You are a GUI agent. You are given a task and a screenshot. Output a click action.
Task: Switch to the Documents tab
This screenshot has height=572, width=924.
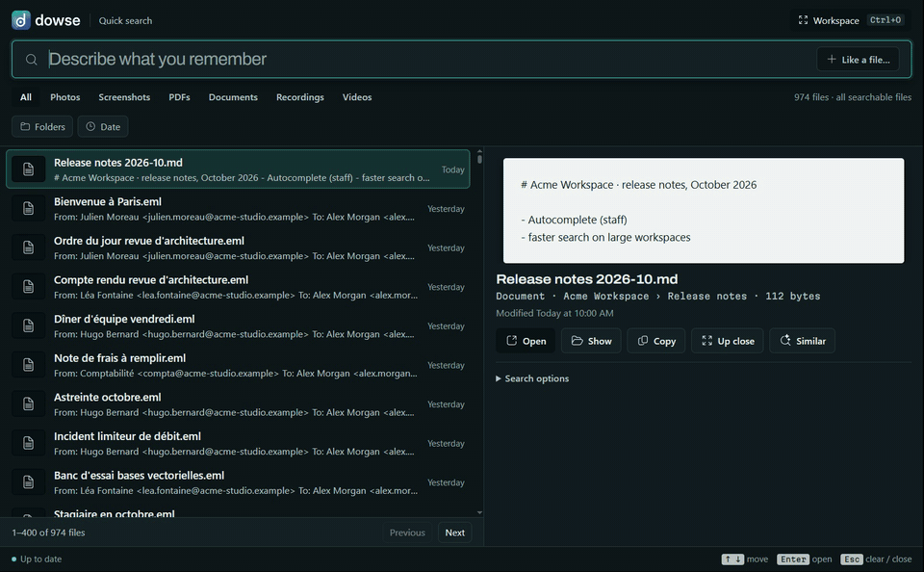tap(233, 97)
